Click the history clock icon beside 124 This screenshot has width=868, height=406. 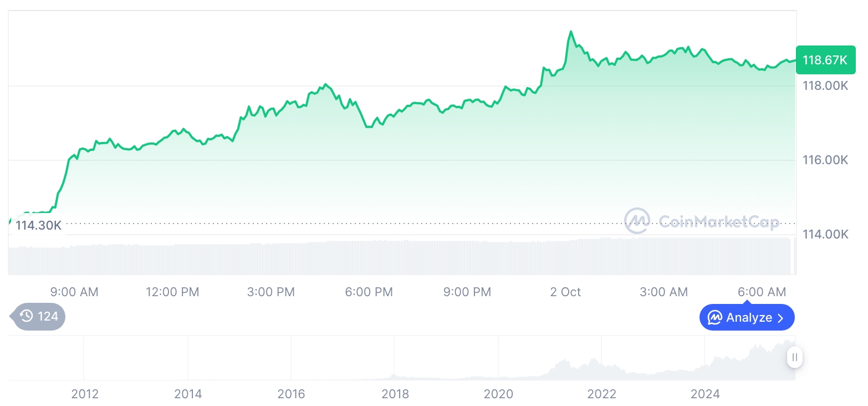click(x=26, y=317)
